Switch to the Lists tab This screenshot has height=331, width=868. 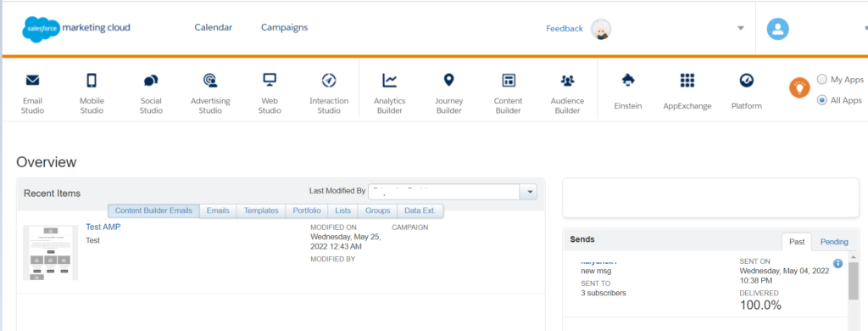[342, 210]
